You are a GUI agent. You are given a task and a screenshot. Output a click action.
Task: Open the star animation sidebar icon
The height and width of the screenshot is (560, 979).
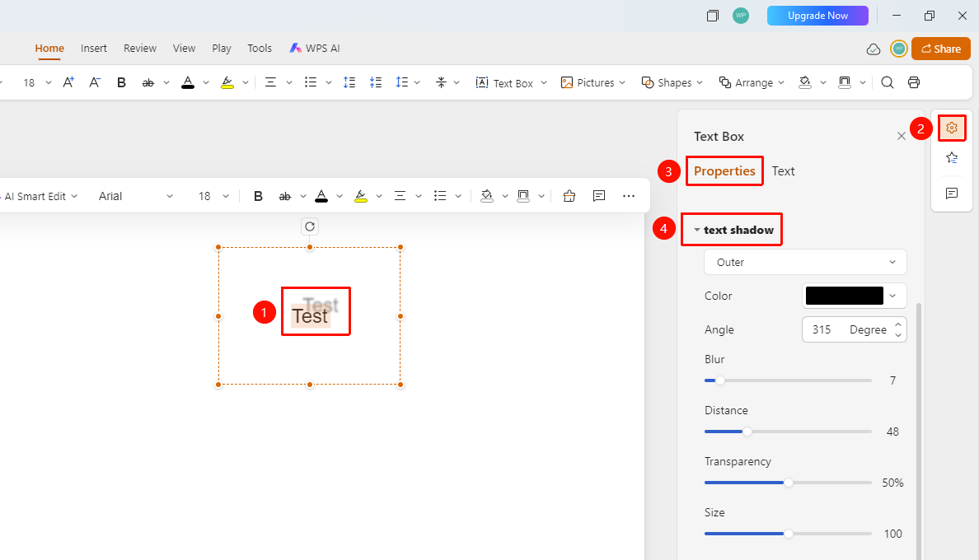pos(952,158)
